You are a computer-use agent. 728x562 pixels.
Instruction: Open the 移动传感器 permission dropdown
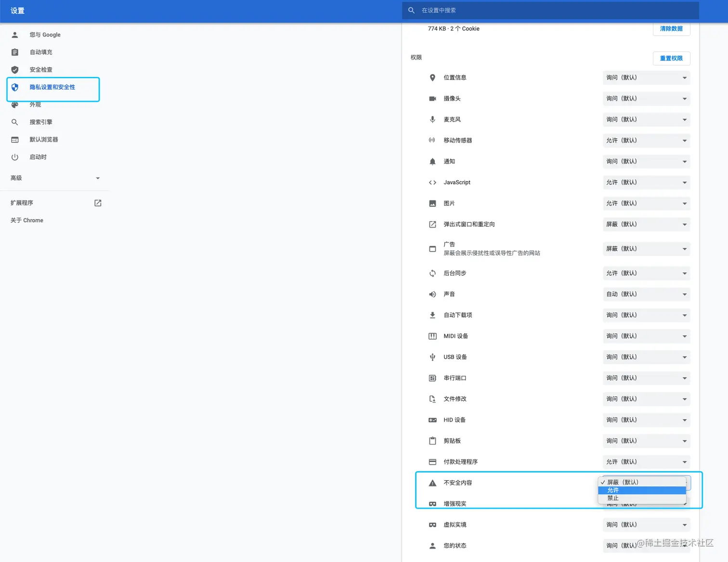646,140
